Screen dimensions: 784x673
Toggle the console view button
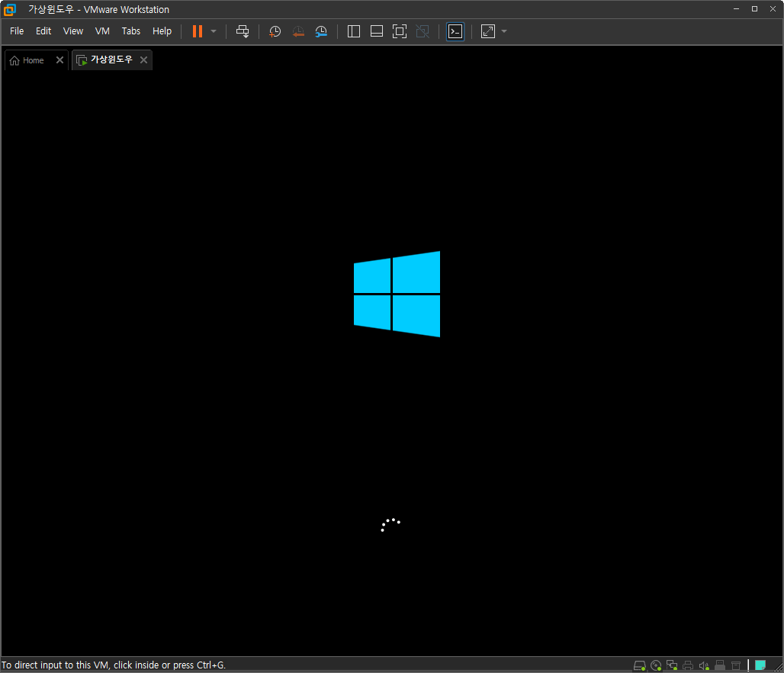pyautogui.click(x=455, y=31)
